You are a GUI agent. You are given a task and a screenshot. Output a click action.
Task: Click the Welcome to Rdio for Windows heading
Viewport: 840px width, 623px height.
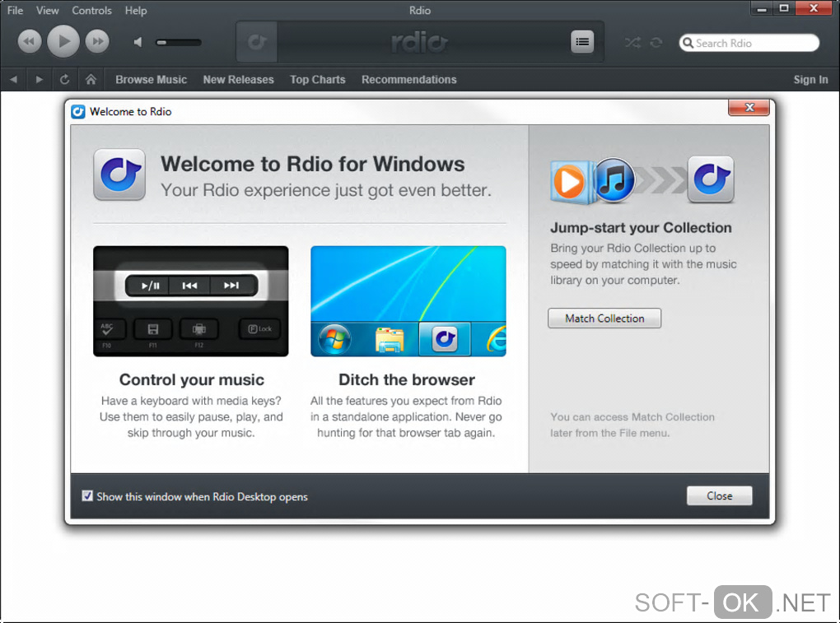tap(313, 164)
